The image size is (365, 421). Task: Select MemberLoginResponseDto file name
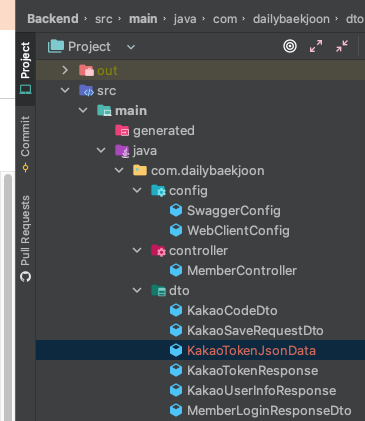point(269,411)
